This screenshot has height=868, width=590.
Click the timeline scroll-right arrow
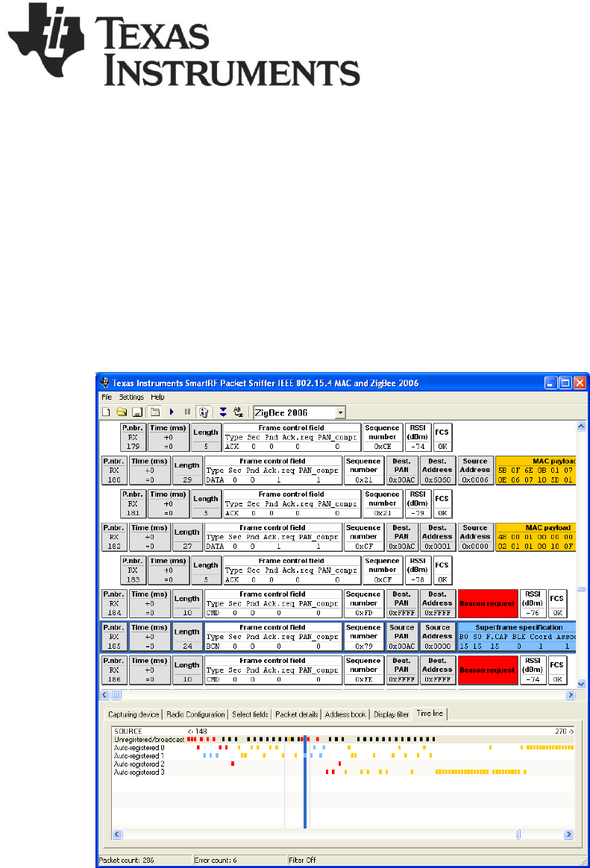click(568, 834)
